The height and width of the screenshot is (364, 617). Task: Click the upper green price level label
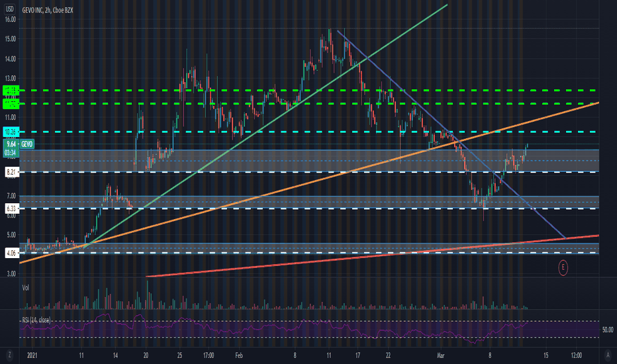point(11,91)
